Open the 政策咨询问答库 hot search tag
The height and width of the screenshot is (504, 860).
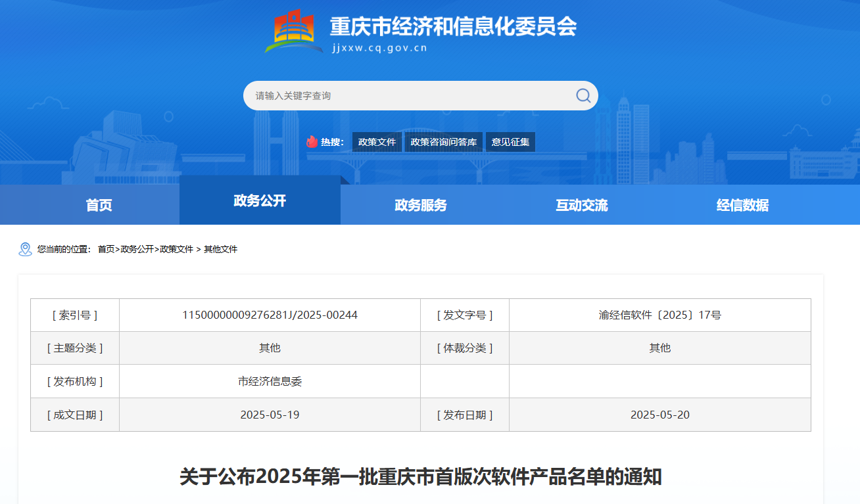tap(444, 142)
